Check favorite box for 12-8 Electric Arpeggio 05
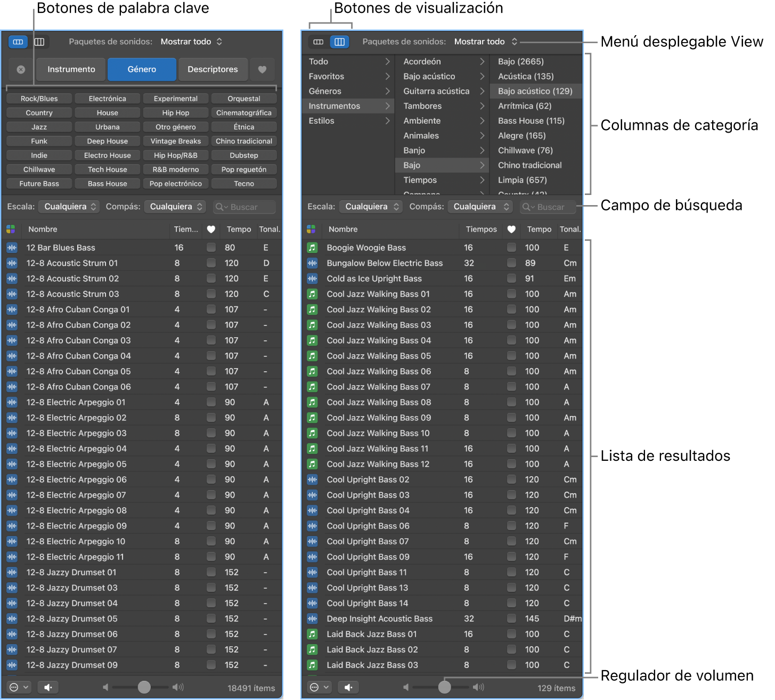775x700 pixels. (211, 464)
